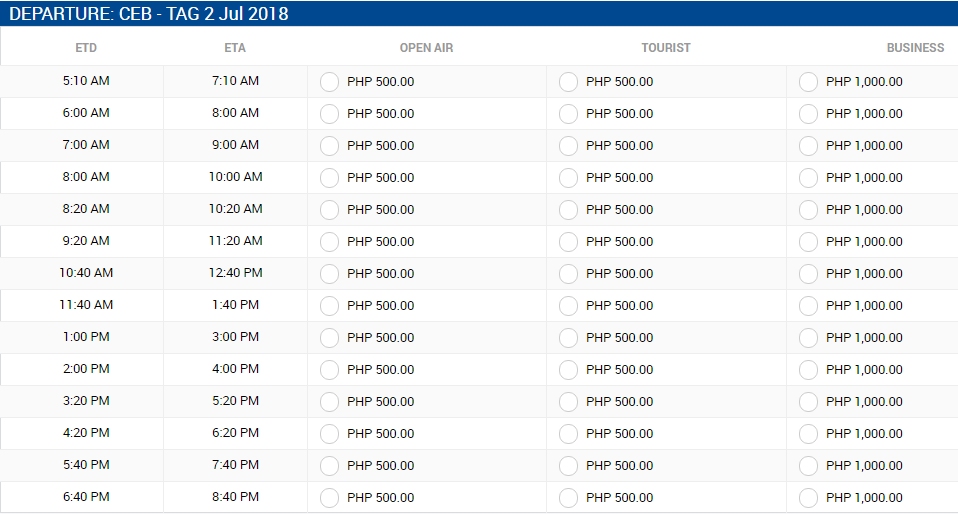The image size is (958, 514).
Task: Select Business fare for 1:00 PM departure
Action: (x=808, y=338)
